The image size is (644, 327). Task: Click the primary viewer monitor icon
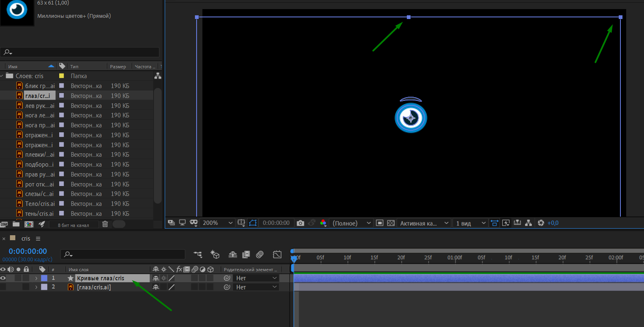[x=182, y=222]
